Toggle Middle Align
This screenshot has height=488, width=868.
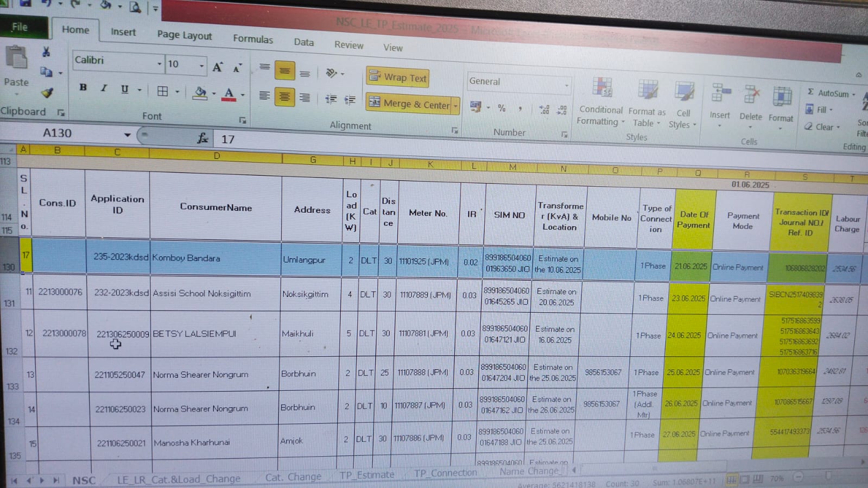coord(284,71)
